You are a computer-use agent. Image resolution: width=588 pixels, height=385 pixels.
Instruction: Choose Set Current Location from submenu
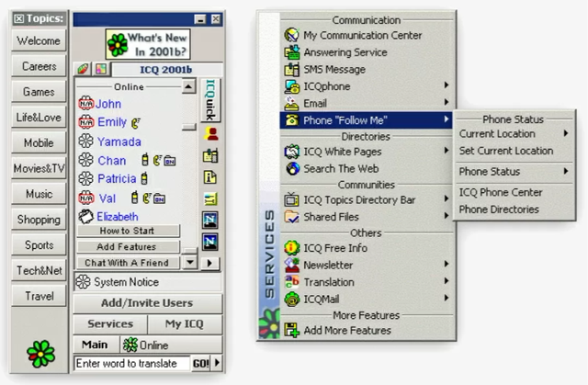(x=514, y=151)
